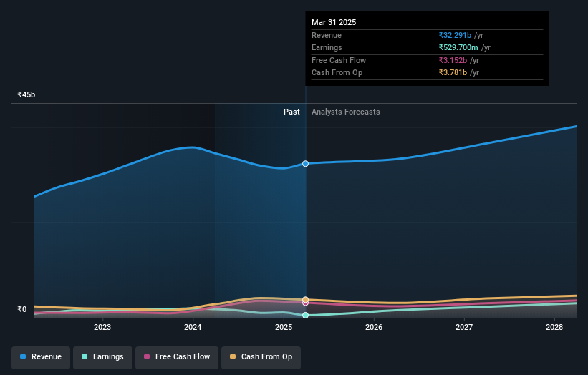
Task: Select the Cash From Op data point marker
Action: (x=306, y=300)
